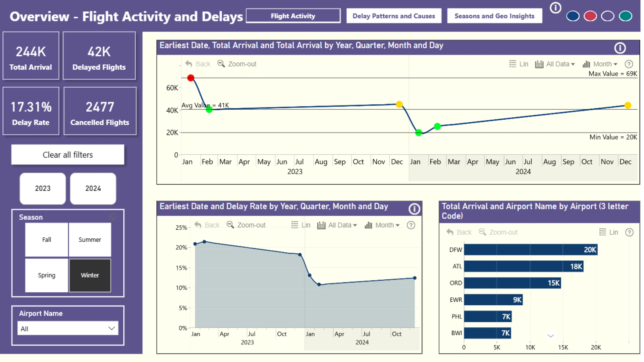Click the ATL bar showing 18K
Viewport: 644px width, 362px height.
coord(524,266)
